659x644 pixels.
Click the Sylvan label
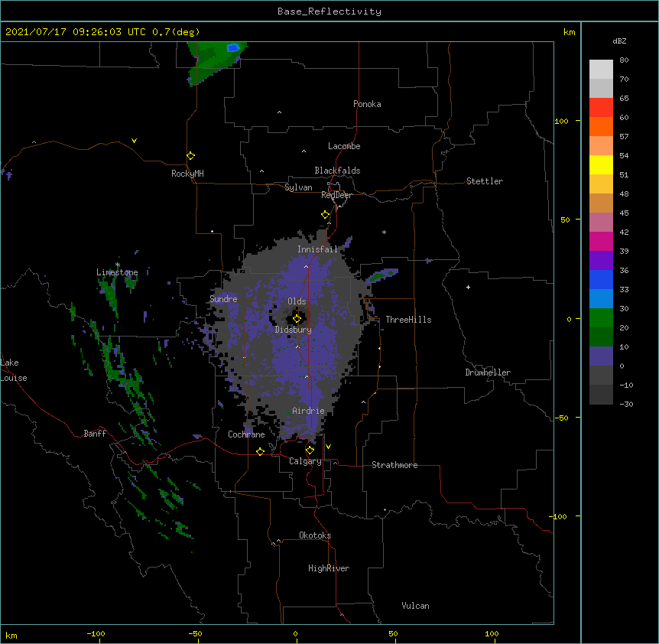coord(298,187)
